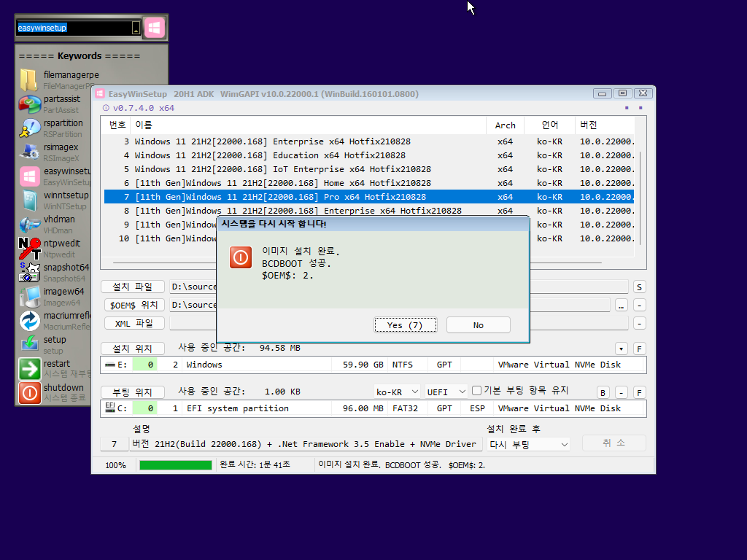Click Yes (7) to restart system

point(405,325)
